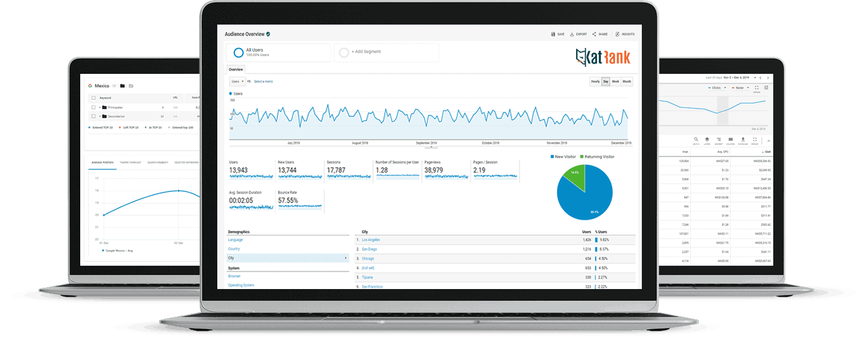This screenshot has width=868, height=337.
Task: Click the Search icon in table toolbar
Action: click(x=696, y=140)
